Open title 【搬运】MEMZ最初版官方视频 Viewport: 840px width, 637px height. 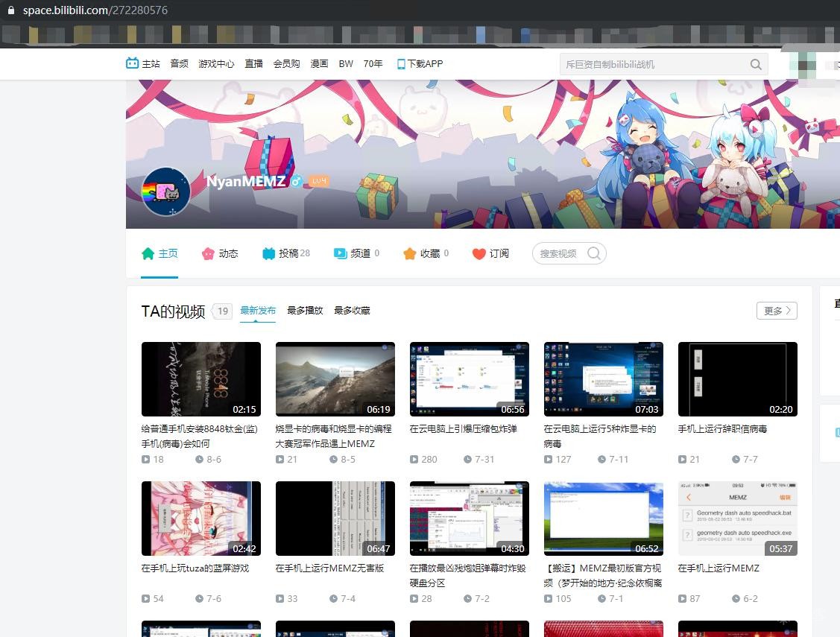[x=603, y=575]
